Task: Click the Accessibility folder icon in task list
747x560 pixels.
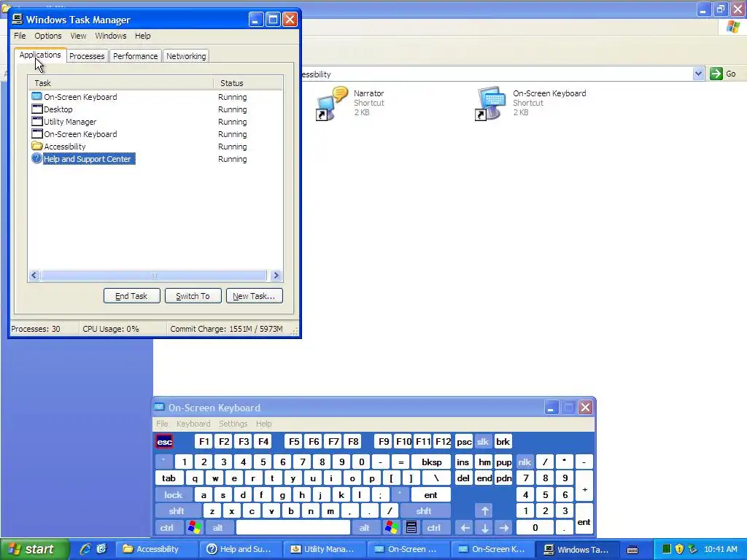Action: click(36, 146)
